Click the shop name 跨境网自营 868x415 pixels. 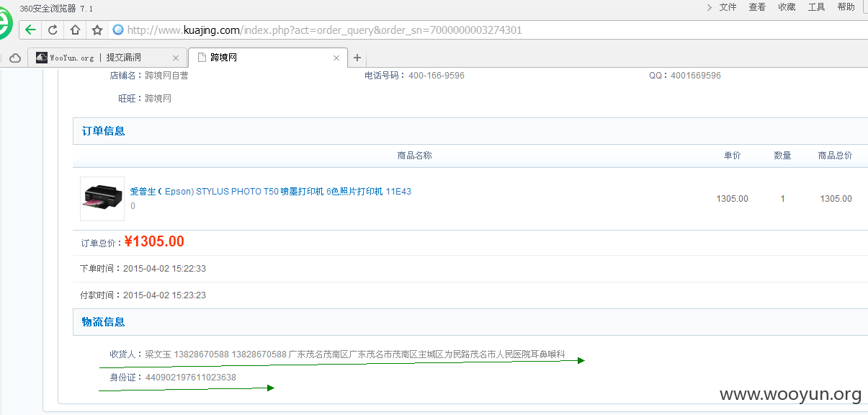(x=166, y=76)
